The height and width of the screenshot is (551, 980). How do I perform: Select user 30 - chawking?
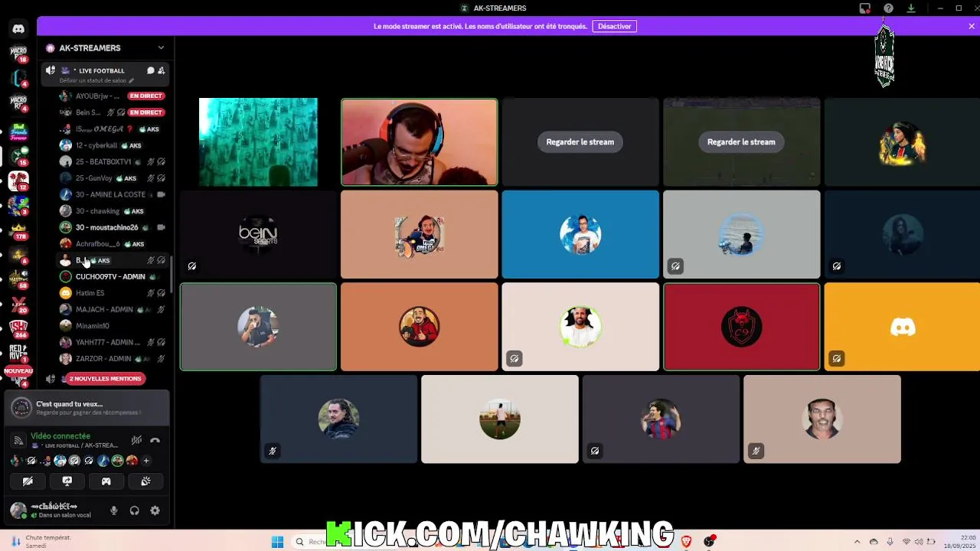(113, 211)
